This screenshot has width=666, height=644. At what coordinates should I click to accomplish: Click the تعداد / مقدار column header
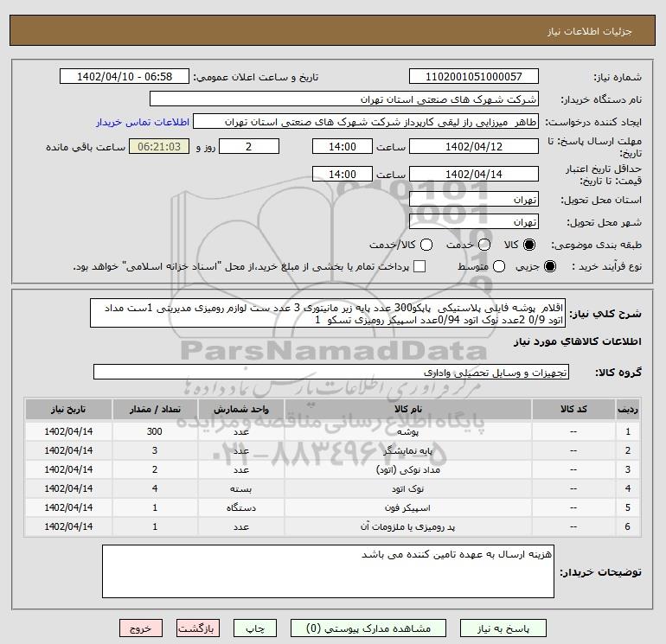coord(155,409)
